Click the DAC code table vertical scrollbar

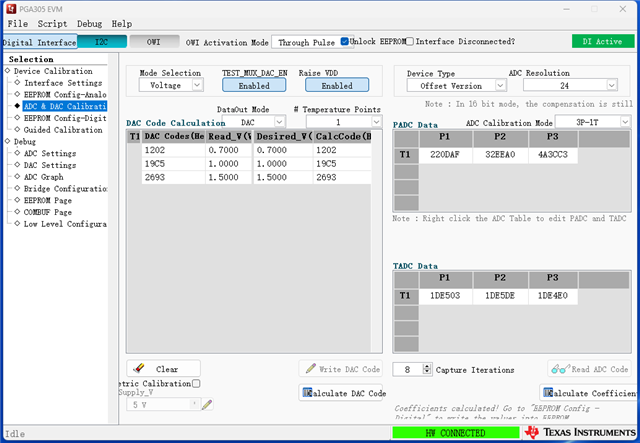(x=376, y=241)
